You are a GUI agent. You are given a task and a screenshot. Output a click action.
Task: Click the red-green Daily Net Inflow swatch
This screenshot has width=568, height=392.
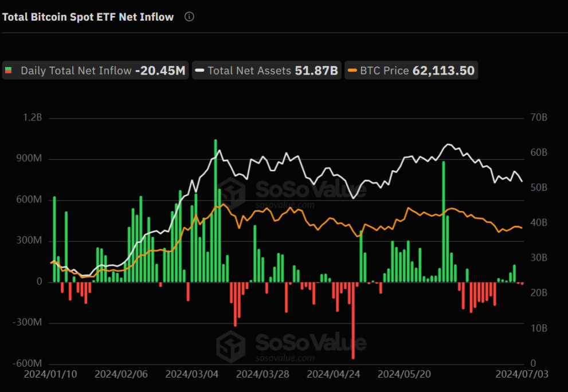9,70
